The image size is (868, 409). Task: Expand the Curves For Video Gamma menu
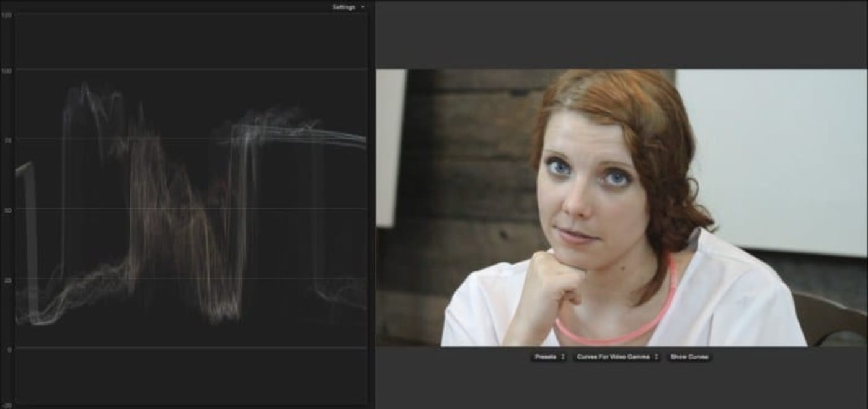[x=617, y=357]
